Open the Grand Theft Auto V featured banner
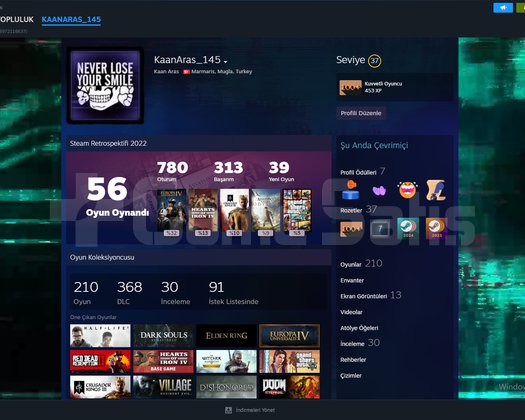Image resolution: width=525 pixels, height=420 pixels. coord(290,361)
